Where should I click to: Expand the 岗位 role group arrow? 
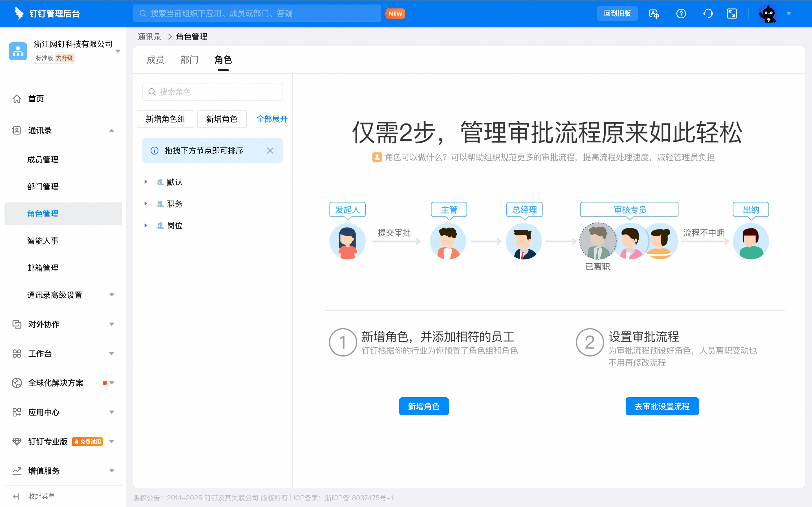[145, 226]
